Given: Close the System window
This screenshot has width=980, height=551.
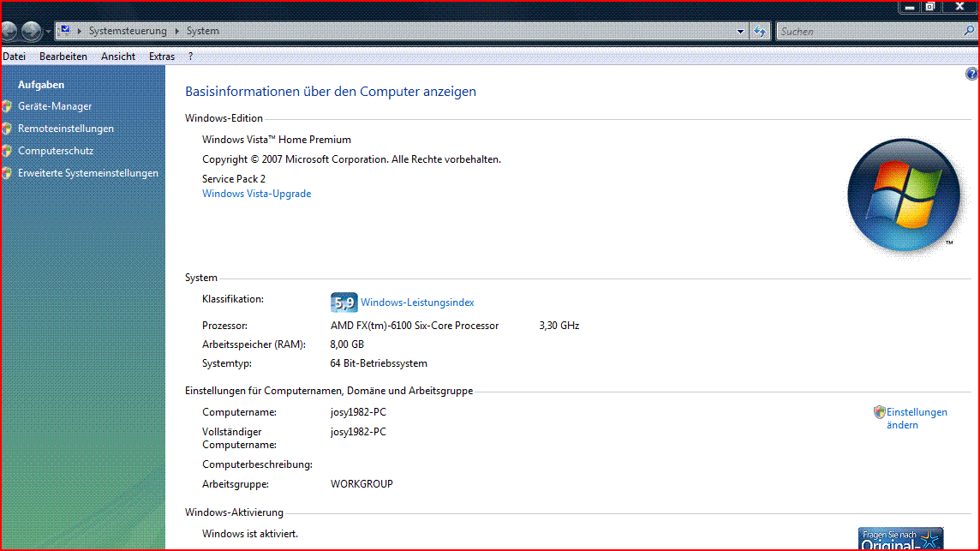Looking at the screenshot, I should [x=960, y=7].
